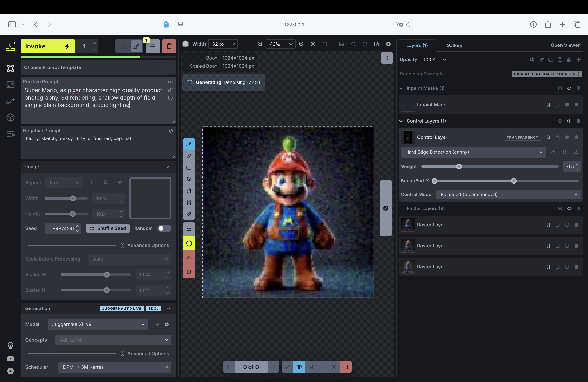Select Canvas destination brush tab button
588x382 pixels.
tap(136, 46)
